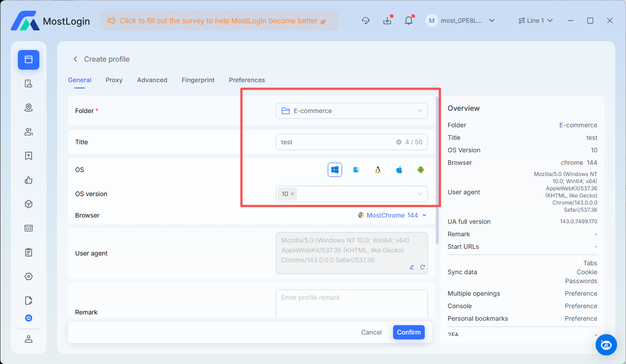Open the Fingerprint tab
This screenshot has width=626, height=364.
tap(198, 80)
